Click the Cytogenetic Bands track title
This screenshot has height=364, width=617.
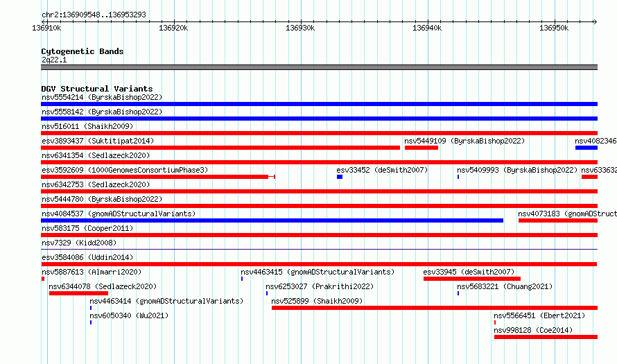(82, 51)
